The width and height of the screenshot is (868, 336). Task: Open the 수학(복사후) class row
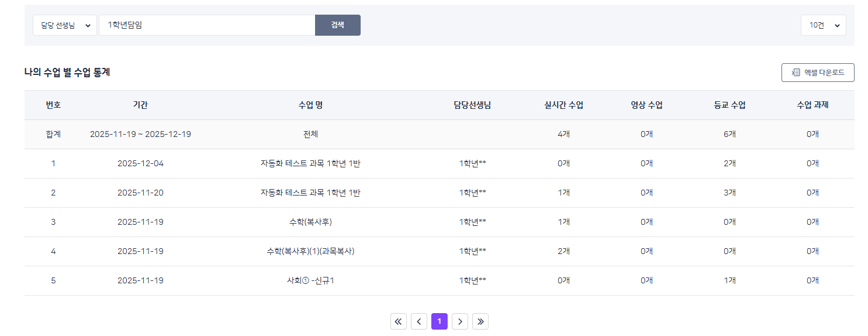coord(310,222)
